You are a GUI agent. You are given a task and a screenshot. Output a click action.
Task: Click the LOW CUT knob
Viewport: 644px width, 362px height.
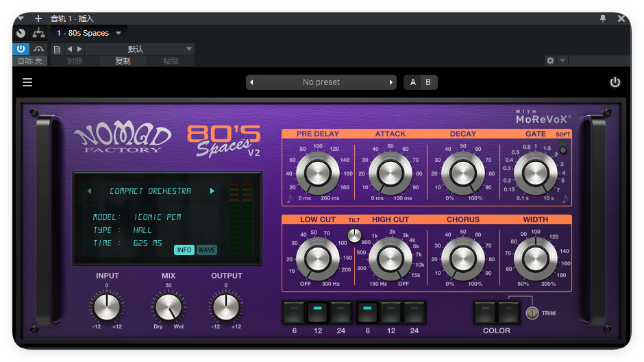click(x=317, y=259)
